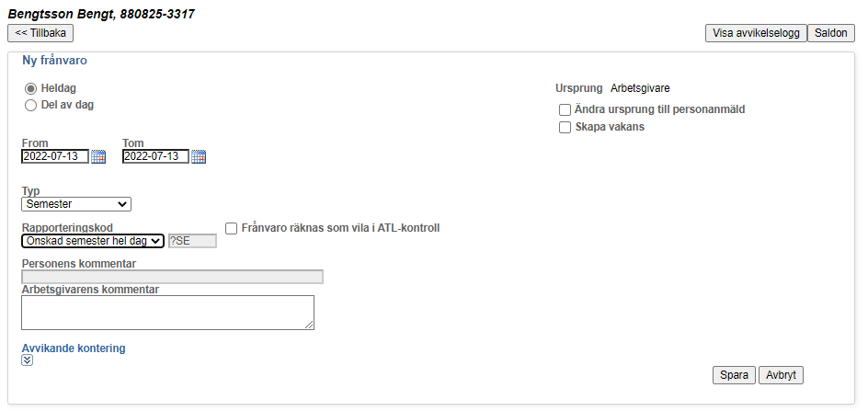Open the From date calendar picker
The width and height of the screenshot is (868, 411).
[98, 156]
